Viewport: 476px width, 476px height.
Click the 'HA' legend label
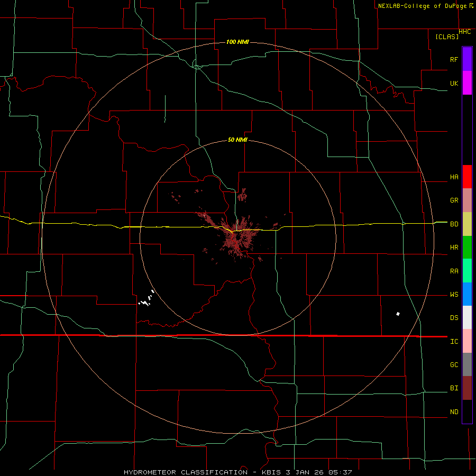[x=454, y=177]
